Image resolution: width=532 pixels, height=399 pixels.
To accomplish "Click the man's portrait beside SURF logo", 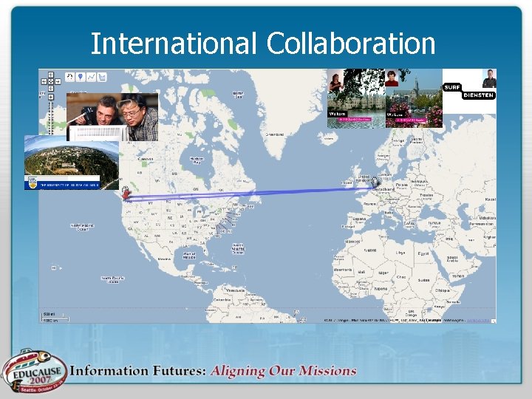I will point(489,78).
